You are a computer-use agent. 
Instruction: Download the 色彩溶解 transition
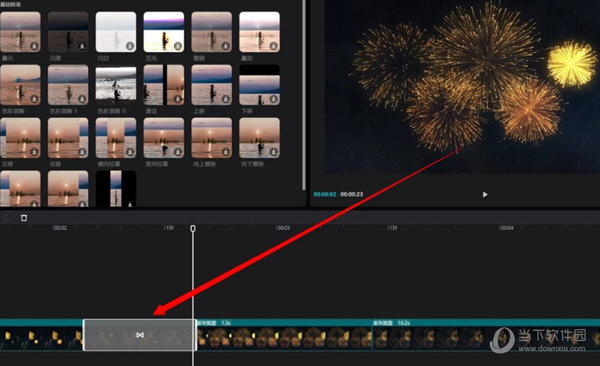tap(34, 99)
